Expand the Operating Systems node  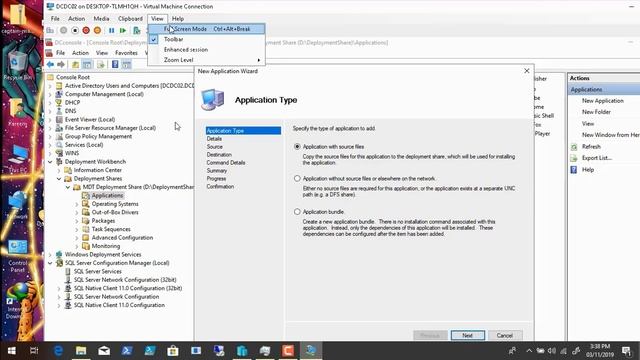pyautogui.click(x=77, y=204)
